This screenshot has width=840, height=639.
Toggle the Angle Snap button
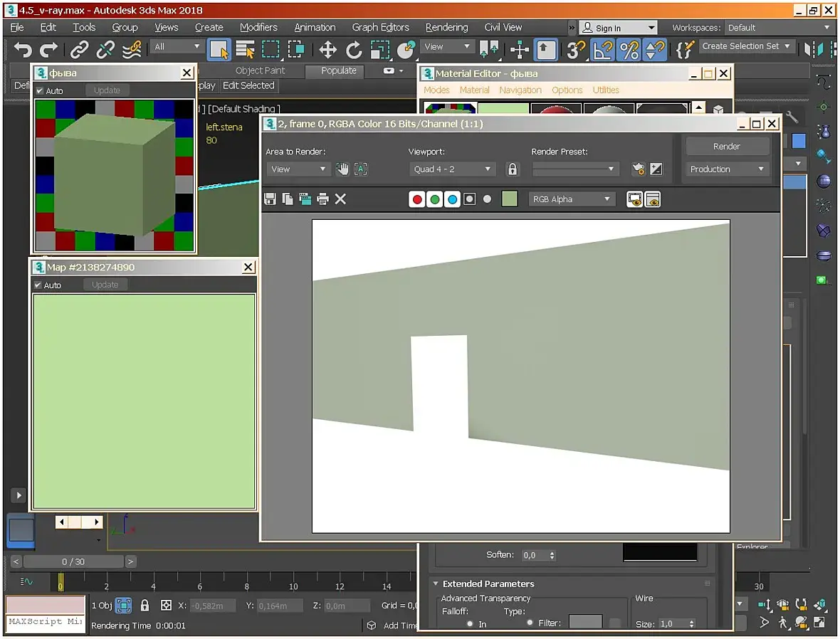[602, 50]
